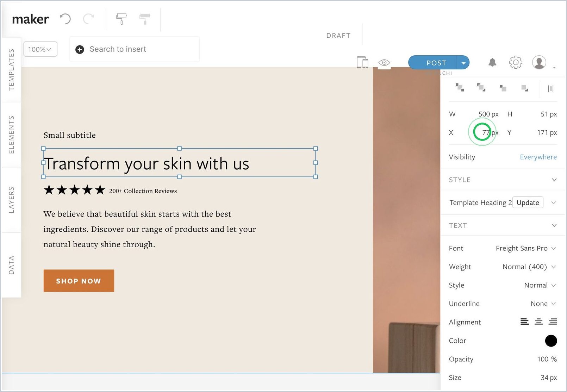Image resolution: width=567 pixels, height=392 pixels.
Task: Click the bring to front icon
Action: click(460, 88)
